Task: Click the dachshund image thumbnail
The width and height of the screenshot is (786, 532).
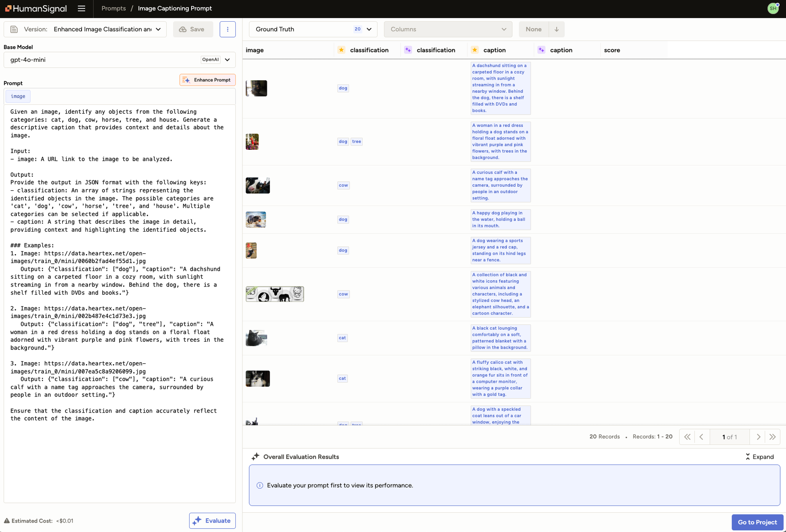Action: (x=256, y=88)
